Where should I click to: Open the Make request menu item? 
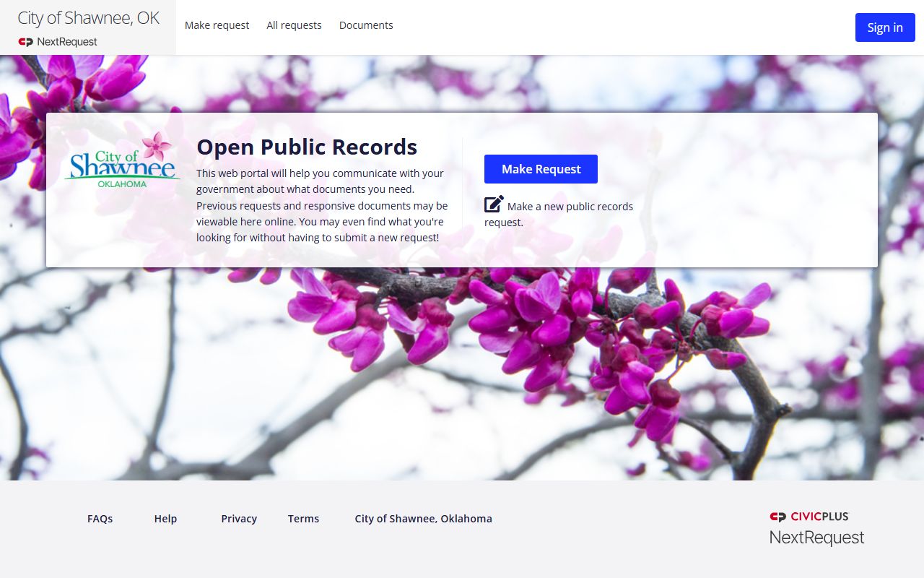(217, 25)
